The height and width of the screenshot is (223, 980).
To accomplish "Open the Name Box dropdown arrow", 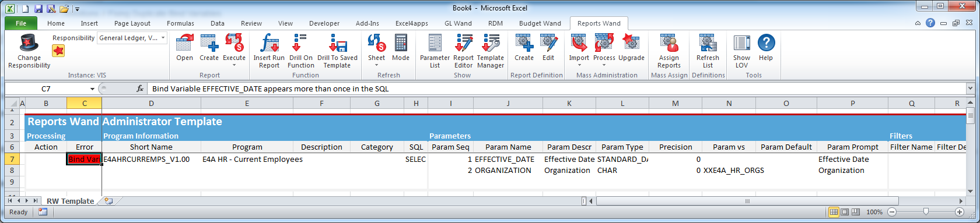I will coord(92,89).
